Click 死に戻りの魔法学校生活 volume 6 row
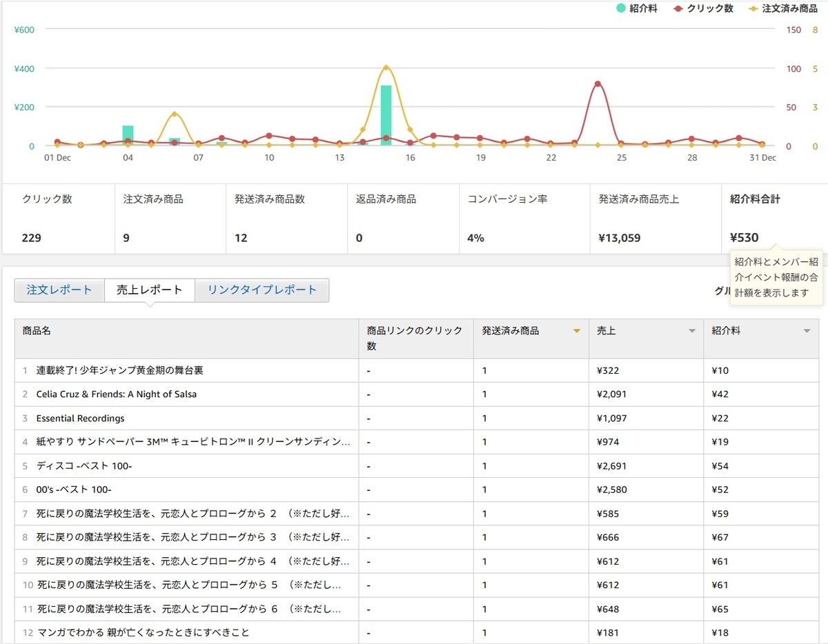Screen dimensions: 828x644 (416, 609)
